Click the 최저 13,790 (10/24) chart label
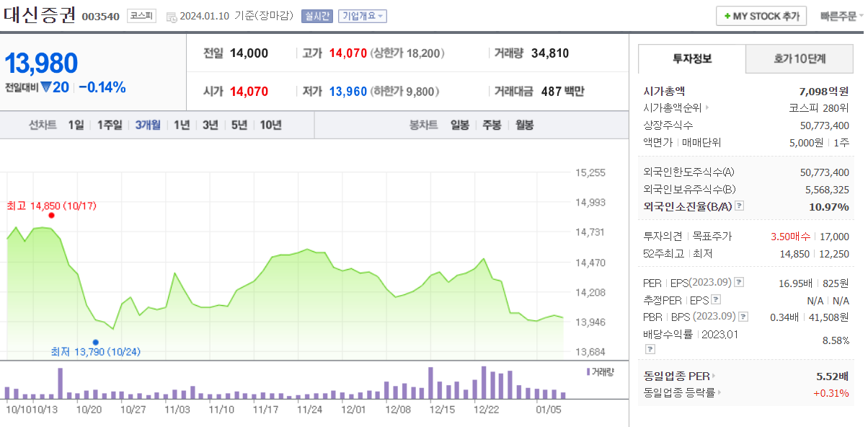 96,351
